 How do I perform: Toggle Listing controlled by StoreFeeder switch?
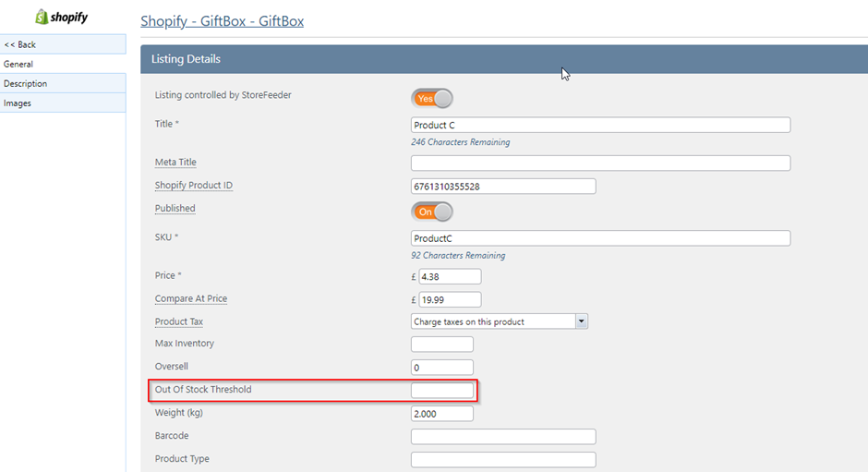(432, 99)
